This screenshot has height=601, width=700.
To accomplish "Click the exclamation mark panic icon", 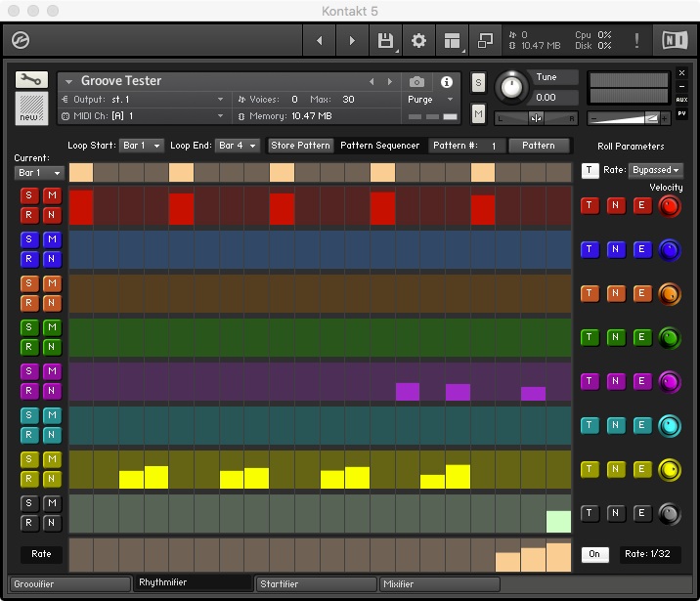I will pyautogui.click(x=637, y=41).
